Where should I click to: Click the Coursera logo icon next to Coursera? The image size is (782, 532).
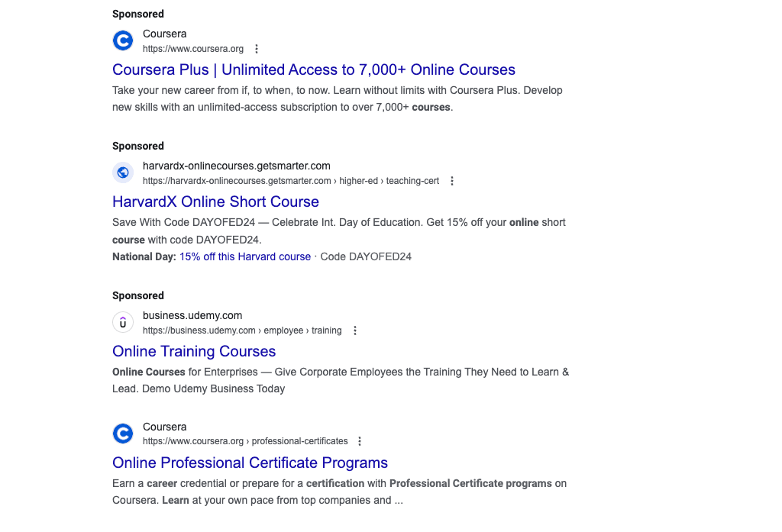pyautogui.click(x=123, y=40)
